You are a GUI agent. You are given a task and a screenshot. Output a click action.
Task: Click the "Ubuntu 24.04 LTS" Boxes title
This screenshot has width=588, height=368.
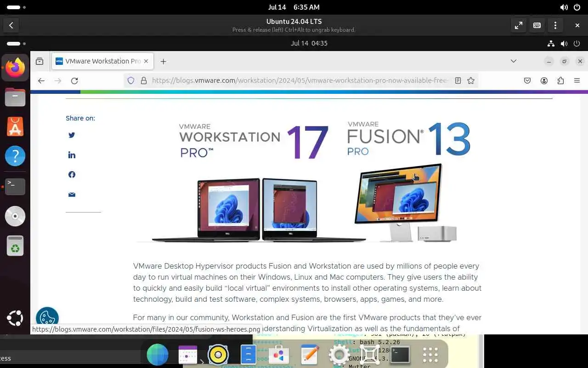pyautogui.click(x=294, y=22)
